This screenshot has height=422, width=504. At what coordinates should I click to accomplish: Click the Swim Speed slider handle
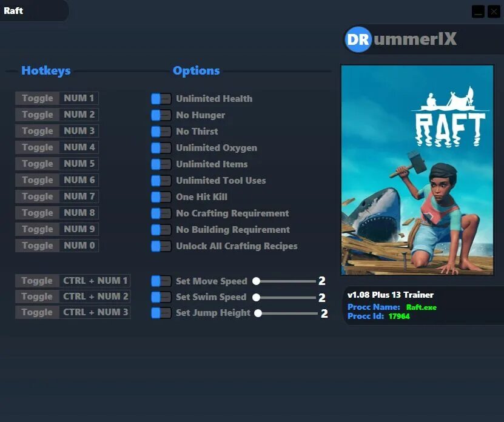(x=256, y=297)
